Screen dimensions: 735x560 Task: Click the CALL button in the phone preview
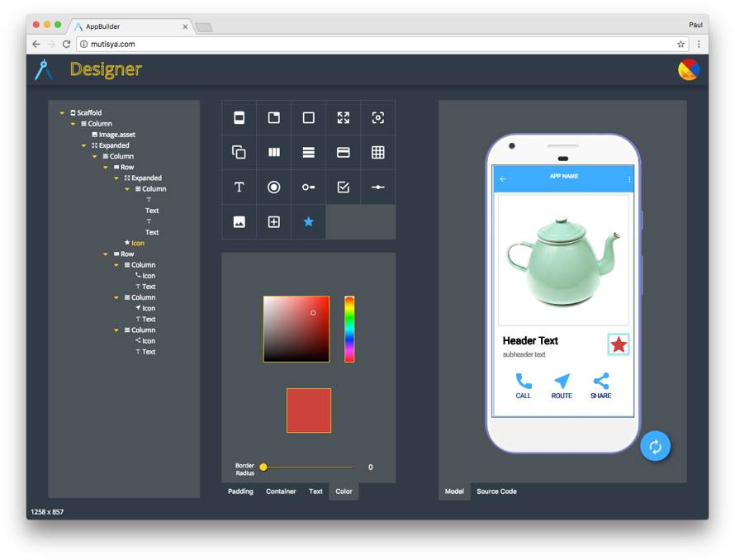point(524,386)
